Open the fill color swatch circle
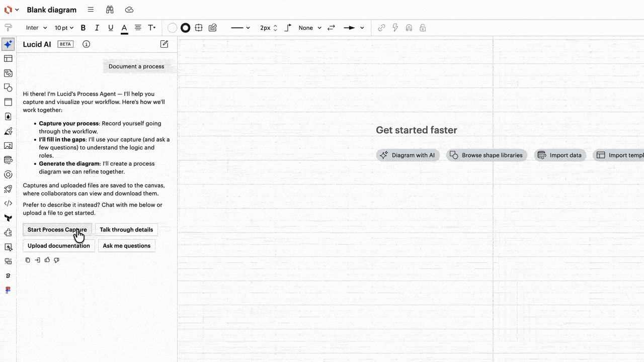 [x=173, y=28]
